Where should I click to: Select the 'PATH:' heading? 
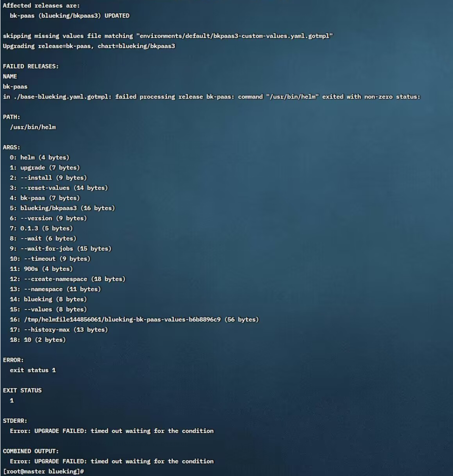tap(12, 117)
